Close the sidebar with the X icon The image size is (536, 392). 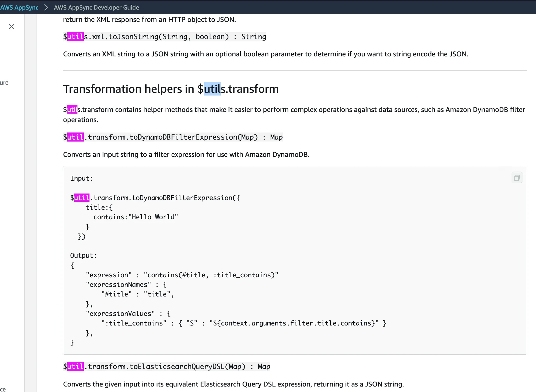11,27
